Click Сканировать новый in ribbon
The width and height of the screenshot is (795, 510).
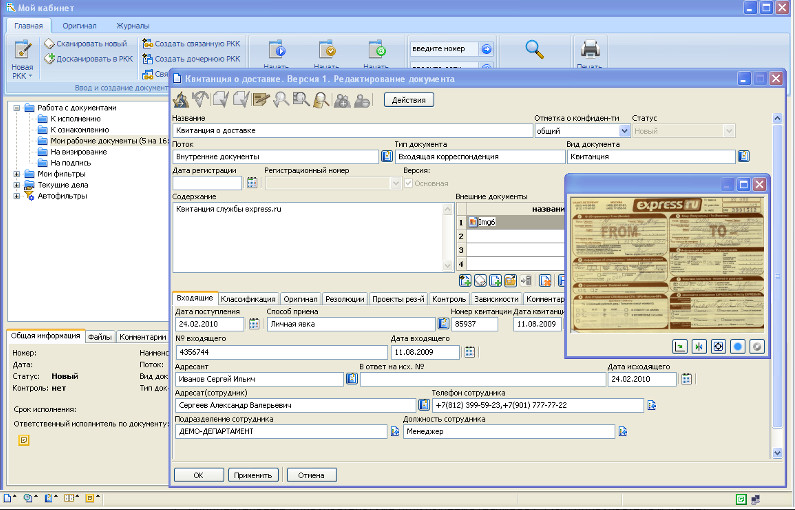click(88, 44)
